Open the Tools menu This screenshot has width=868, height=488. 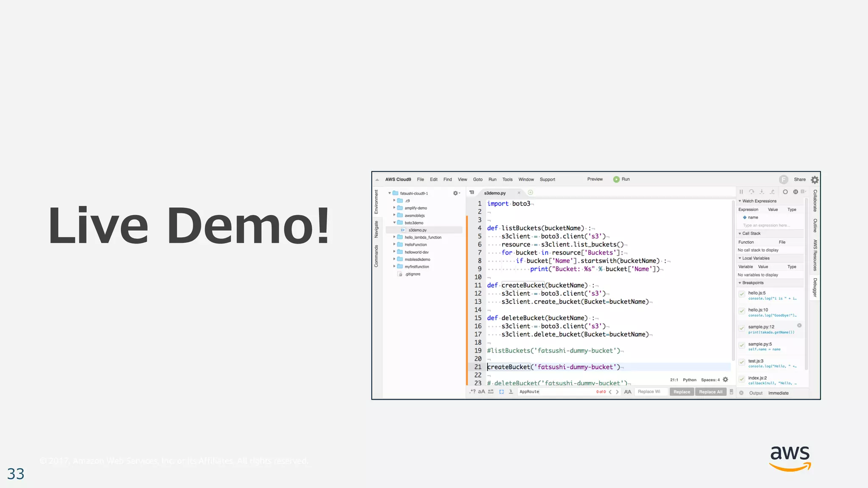507,180
